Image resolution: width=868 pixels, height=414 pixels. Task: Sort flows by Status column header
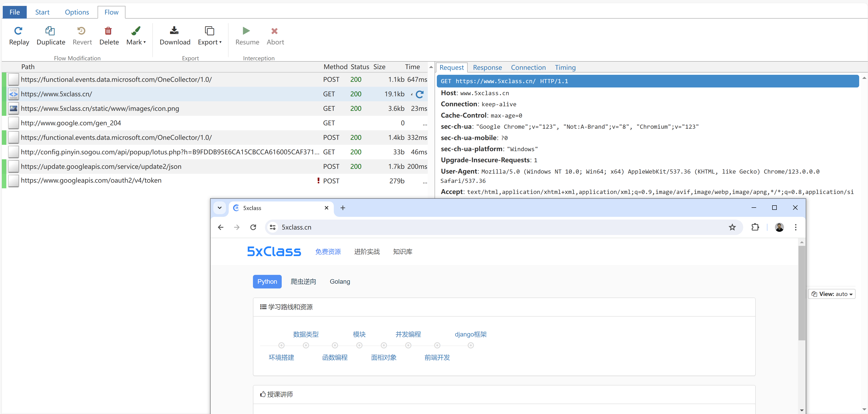tap(360, 67)
